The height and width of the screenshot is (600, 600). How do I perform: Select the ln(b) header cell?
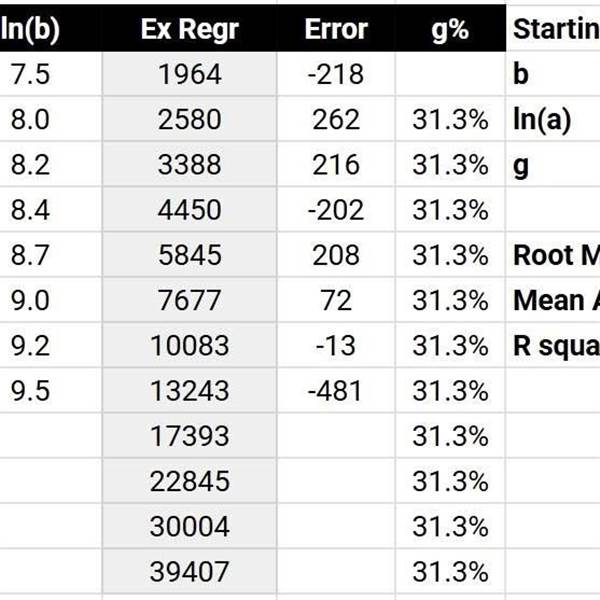click(51, 28)
